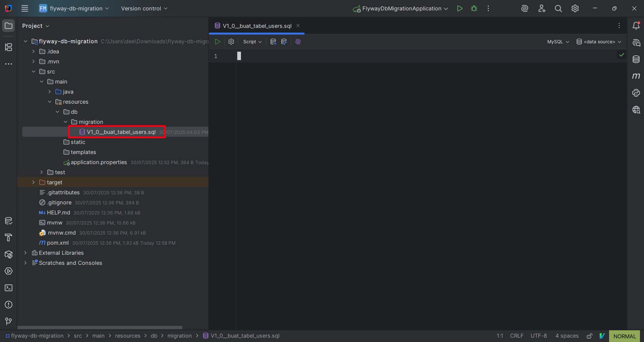
Task: Open the AI Assistant swirl icon in title bar
Action: coord(525,8)
